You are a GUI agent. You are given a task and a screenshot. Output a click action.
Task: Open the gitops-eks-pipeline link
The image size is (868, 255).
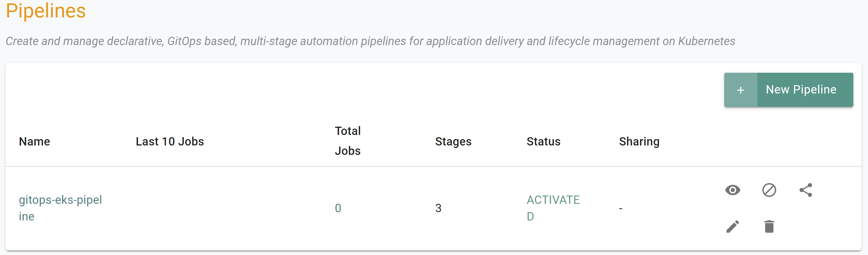60,208
